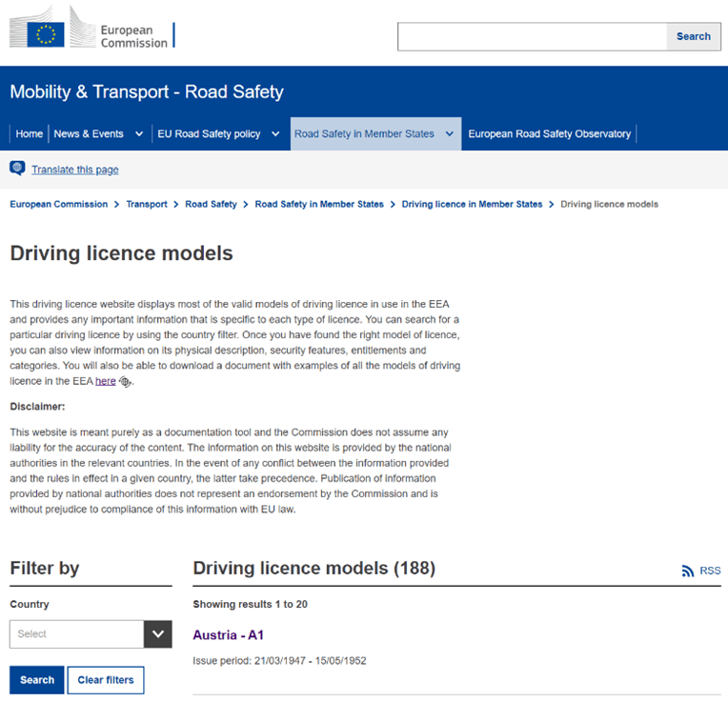Click the 'Driving licence models (188)' heading
728x702 pixels.
click(x=313, y=569)
